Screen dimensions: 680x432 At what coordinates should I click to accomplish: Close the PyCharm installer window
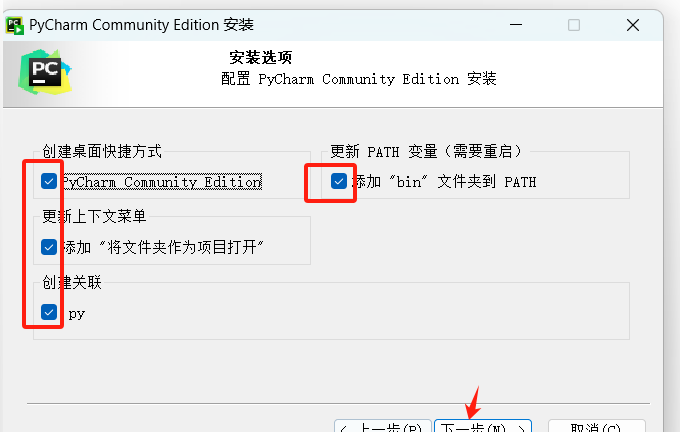coord(633,25)
